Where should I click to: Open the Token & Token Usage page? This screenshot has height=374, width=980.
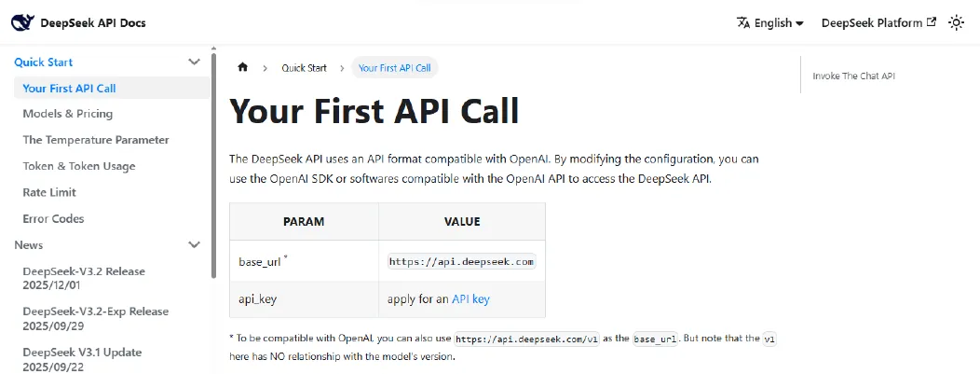pyautogui.click(x=79, y=166)
